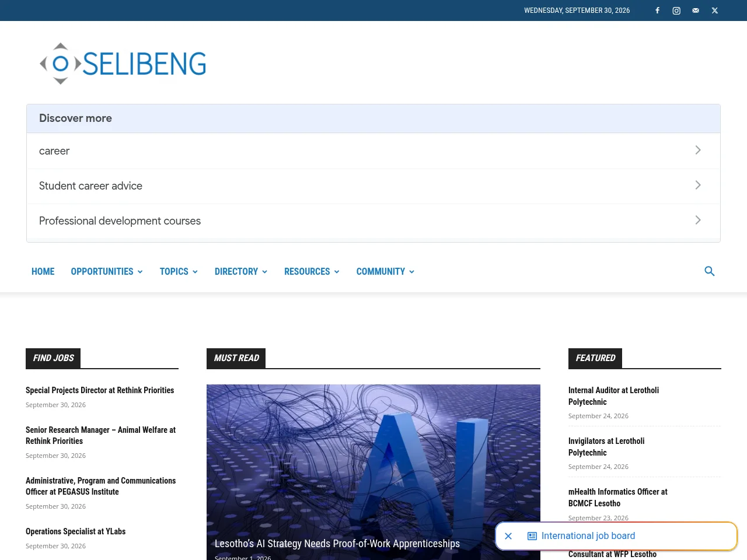747x560 pixels.
Task: Expand the Topics menu arrow
Action: 195,272
